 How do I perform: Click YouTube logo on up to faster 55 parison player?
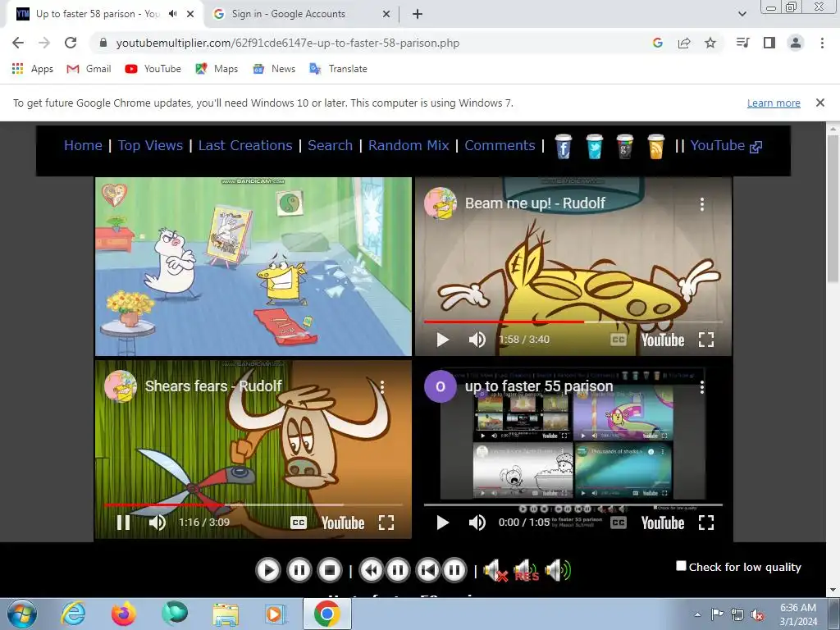point(663,523)
